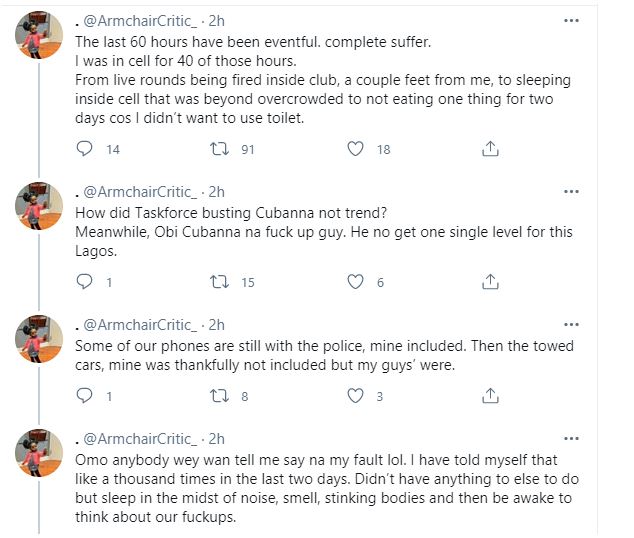
Task: Reply to the 'last 60 hours' tweet
Action: click(85, 149)
